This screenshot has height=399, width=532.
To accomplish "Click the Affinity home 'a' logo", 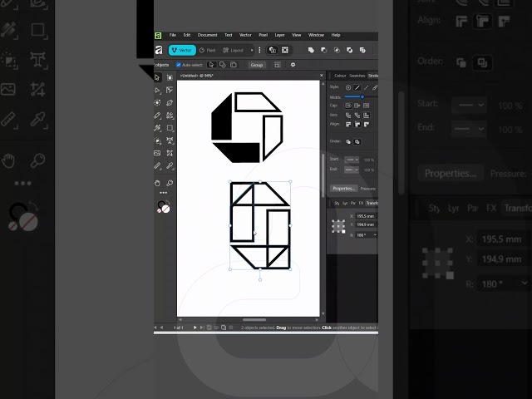I will click(159, 50).
